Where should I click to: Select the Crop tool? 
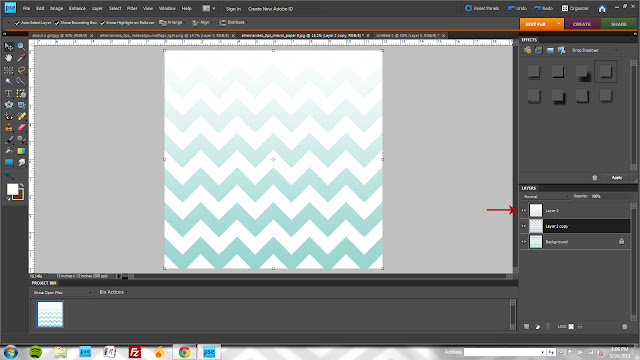21,93
